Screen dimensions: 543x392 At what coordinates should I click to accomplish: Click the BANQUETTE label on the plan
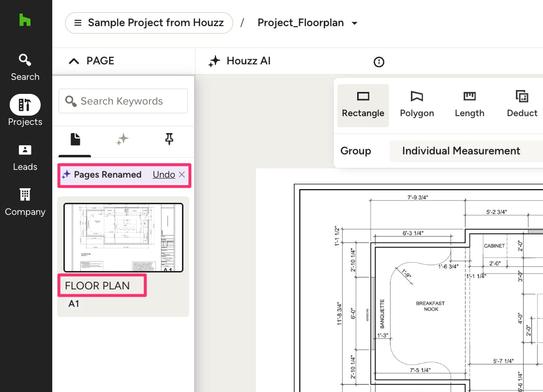tap(382, 314)
